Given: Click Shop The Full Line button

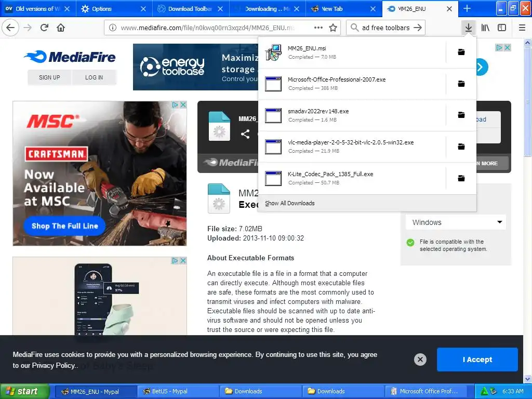Looking at the screenshot, I should [x=64, y=226].
